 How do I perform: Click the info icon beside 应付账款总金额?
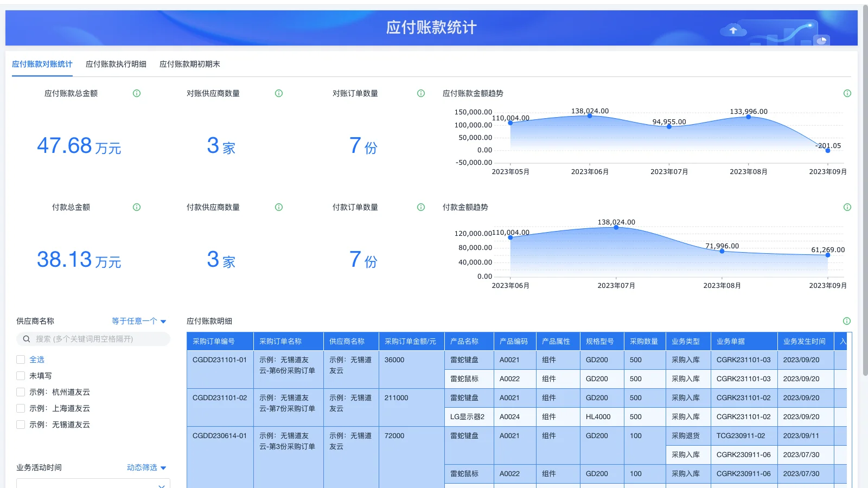pyautogui.click(x=136, y=93)
